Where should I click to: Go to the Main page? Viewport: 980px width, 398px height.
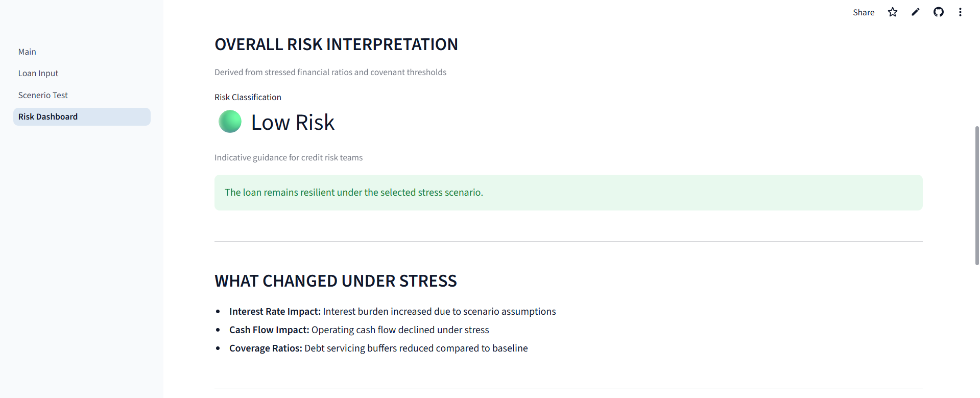(27, 52)
